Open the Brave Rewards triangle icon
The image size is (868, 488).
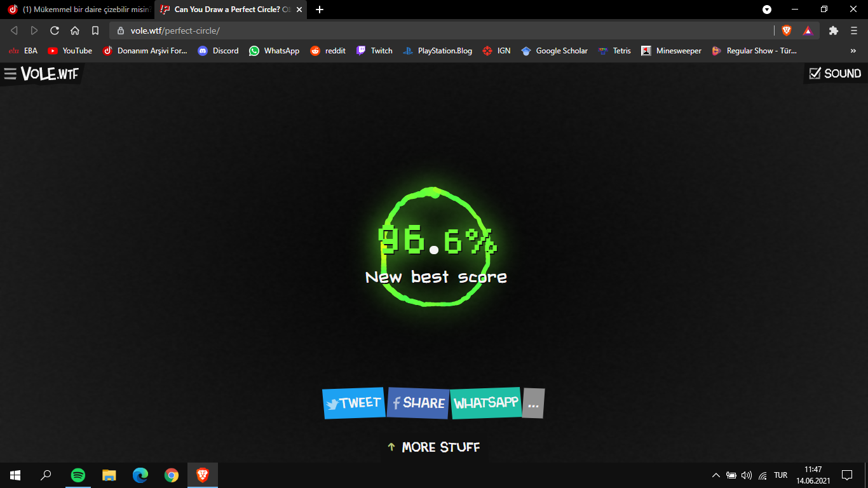coord(808,30)
